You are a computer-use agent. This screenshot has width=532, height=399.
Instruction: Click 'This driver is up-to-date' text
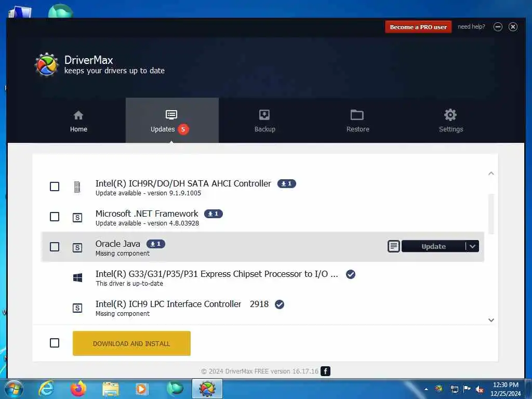coord(129,284)
